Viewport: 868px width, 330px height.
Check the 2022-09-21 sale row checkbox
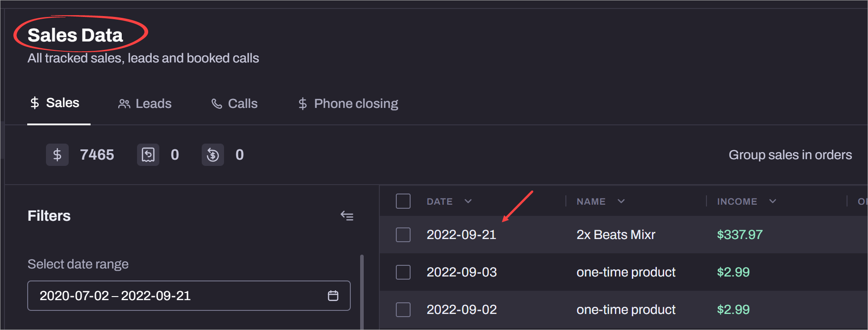[403, 235]
